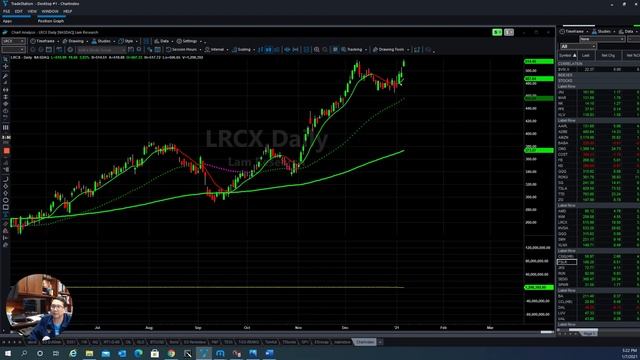Click the zoom in magnifier icon
Image resolution: width=640 pixels, height=360 pixels.
pyautogui.click(x=316, y=50)
